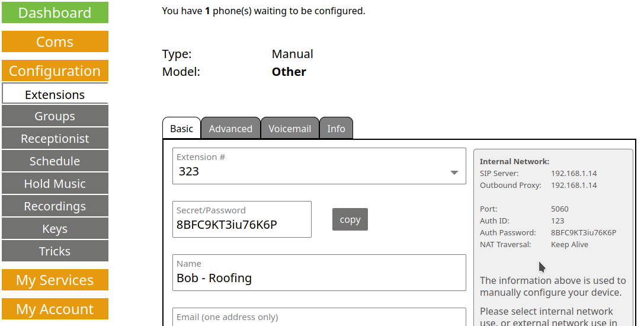Image resolution: width=644 pixels, height=326 pixels.
Task: Open My Services section
Action: coord(55,280)
